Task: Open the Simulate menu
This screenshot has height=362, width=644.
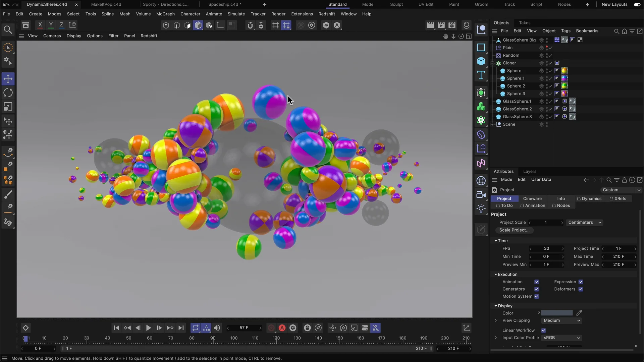Action: [x=236, y=14]
